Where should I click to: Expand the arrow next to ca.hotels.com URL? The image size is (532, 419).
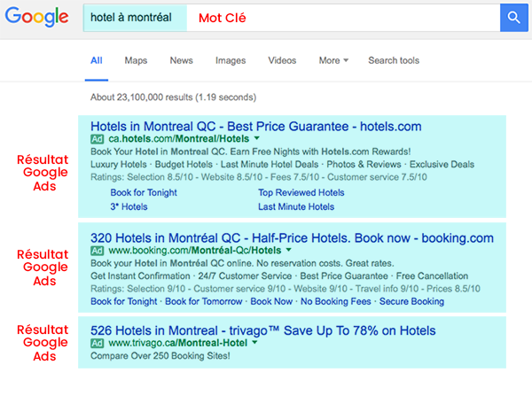point(257,138)
